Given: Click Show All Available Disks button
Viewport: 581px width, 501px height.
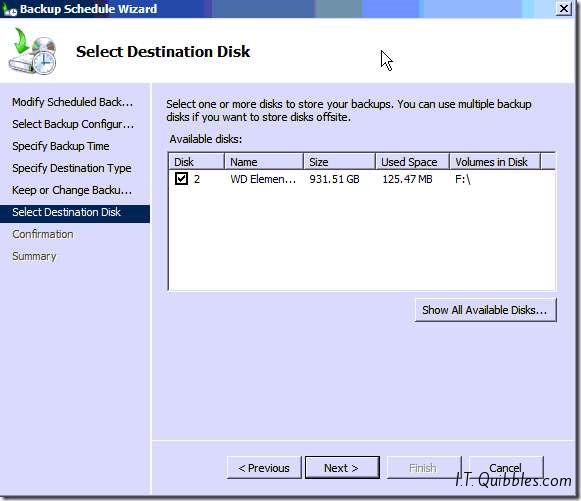Looking at the screenshot, I should coord(485,310).
